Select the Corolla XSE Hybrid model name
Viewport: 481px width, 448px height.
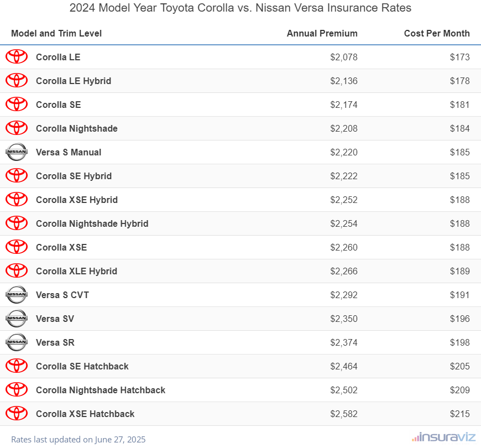tap(77, 200)
